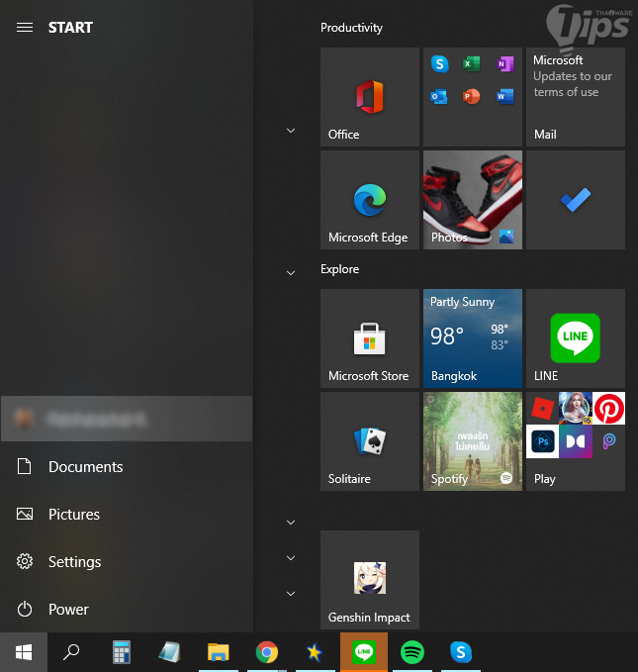Launch the LINE tile
Viewport: 638px width, 672px height.
click(x=576, y=338)
